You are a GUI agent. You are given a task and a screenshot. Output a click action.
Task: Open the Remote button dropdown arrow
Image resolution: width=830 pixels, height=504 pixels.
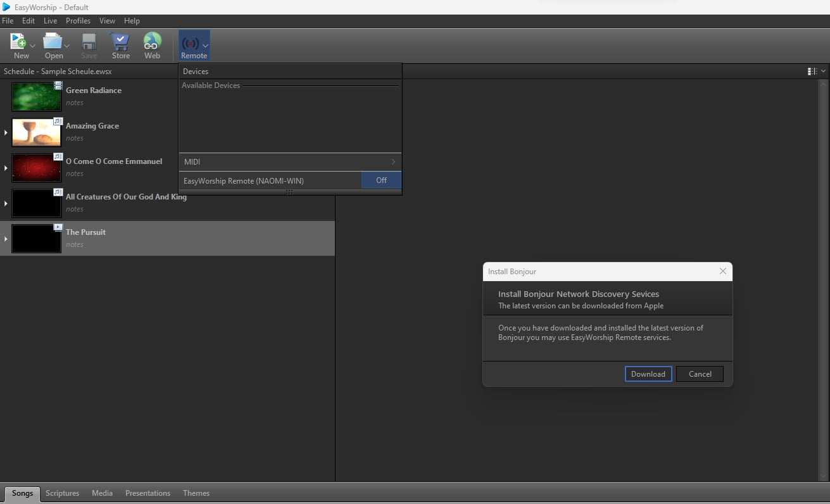205,46
